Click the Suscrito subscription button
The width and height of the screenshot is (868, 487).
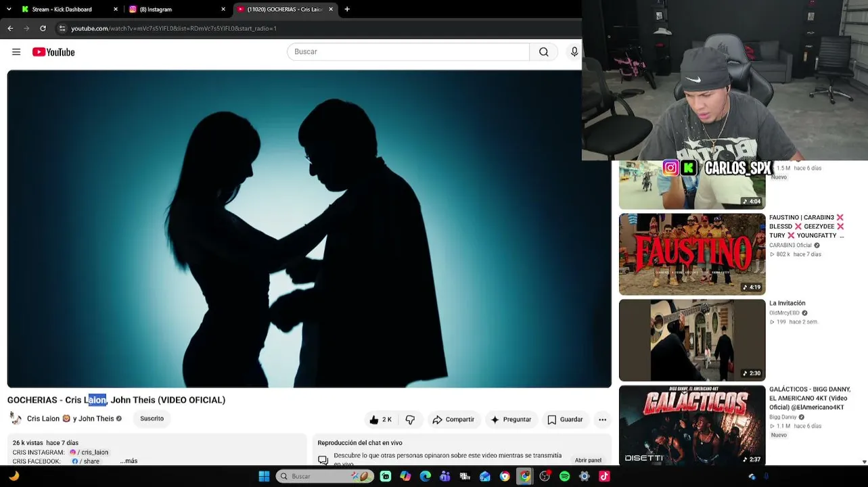(152, 419)
